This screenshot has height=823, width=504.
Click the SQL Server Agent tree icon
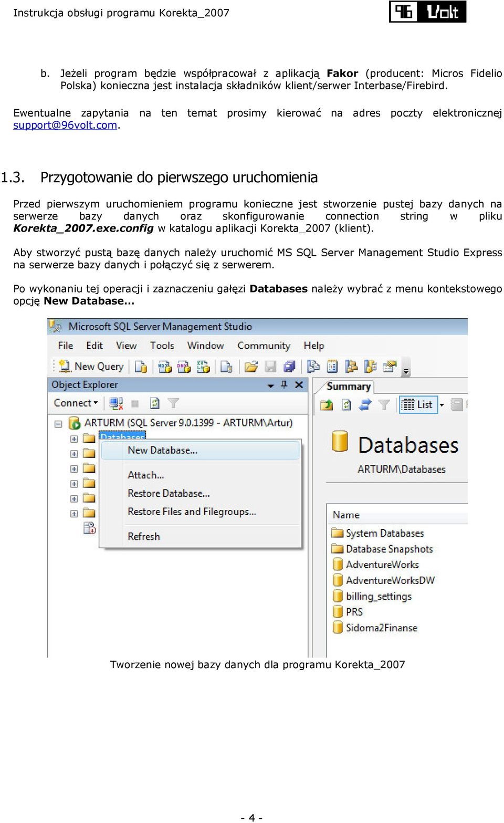90,528
